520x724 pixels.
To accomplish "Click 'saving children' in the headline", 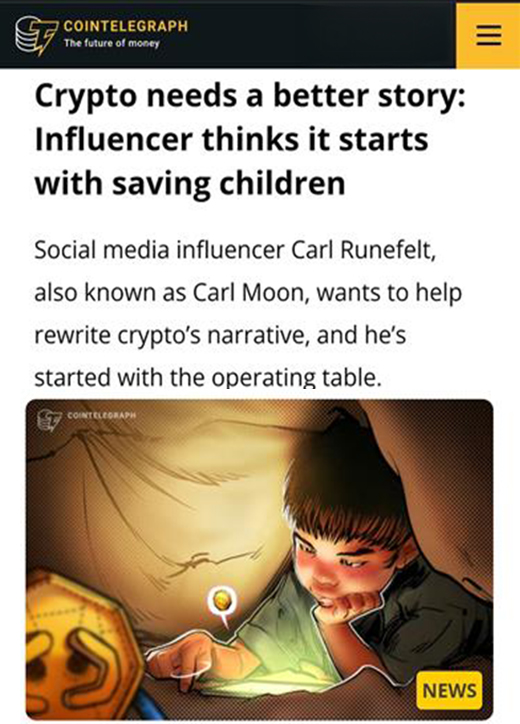I will point(229,183).
